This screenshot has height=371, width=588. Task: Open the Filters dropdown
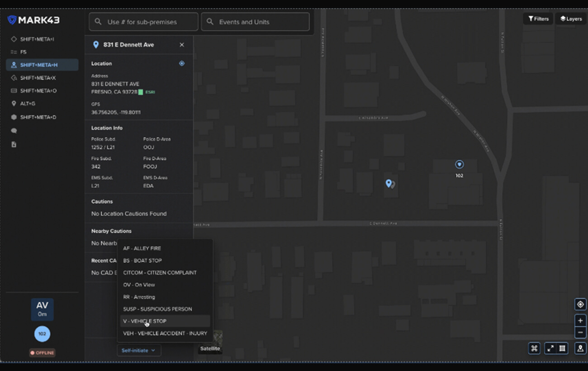pyautogui.click(x=538, y=19)
